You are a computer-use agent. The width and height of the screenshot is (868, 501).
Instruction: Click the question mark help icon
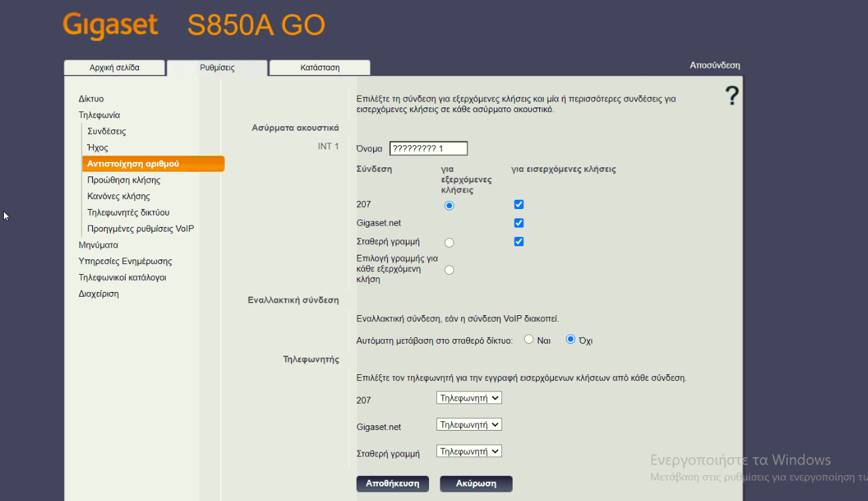pyautogui.click(x=731, y=96)
